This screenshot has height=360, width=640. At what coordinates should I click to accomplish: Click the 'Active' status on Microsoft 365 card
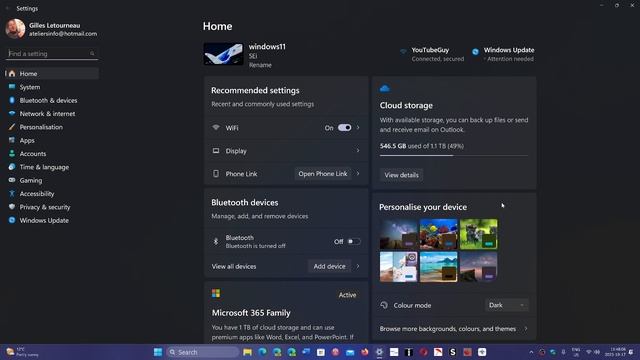pos(347,295)
